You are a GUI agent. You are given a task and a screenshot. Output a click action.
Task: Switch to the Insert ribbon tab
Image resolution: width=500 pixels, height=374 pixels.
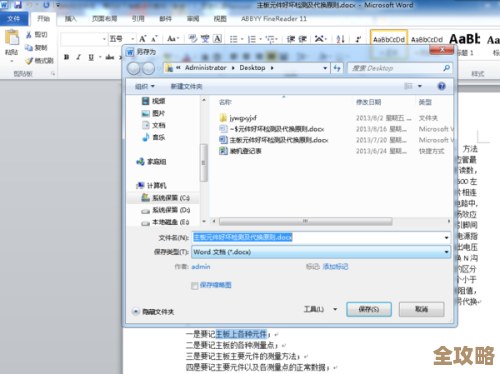pyautogui.click(x=70, y=19)
